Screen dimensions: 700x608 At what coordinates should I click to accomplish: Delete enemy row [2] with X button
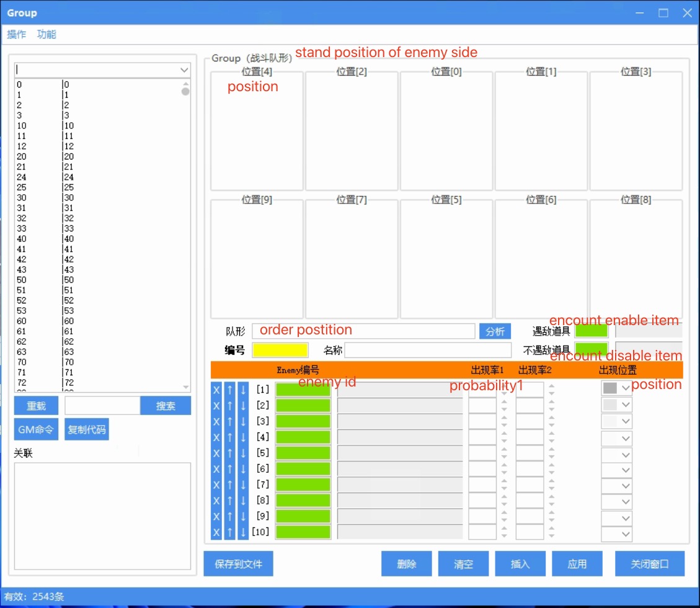pyautogui.click(x=216, y=406)
